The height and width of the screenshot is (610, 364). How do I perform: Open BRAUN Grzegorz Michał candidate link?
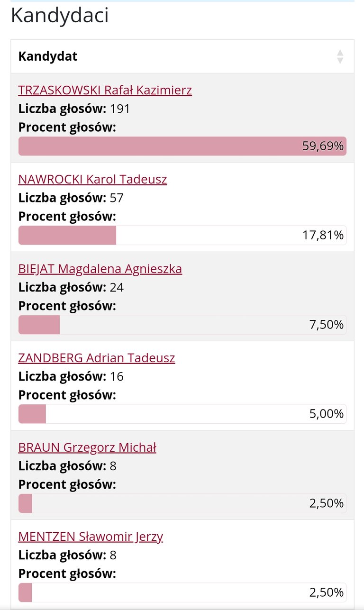(x=87, y=447)
